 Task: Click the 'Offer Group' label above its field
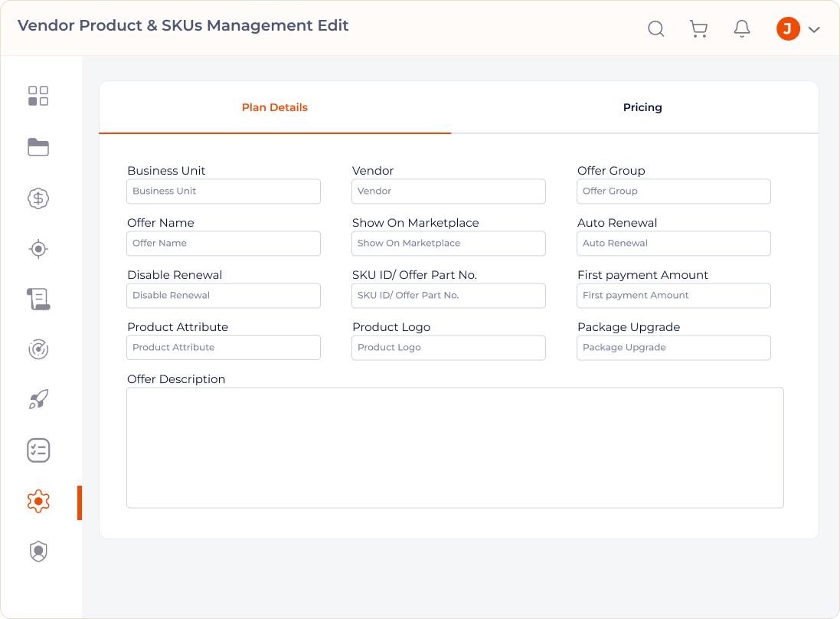point(611,170)
